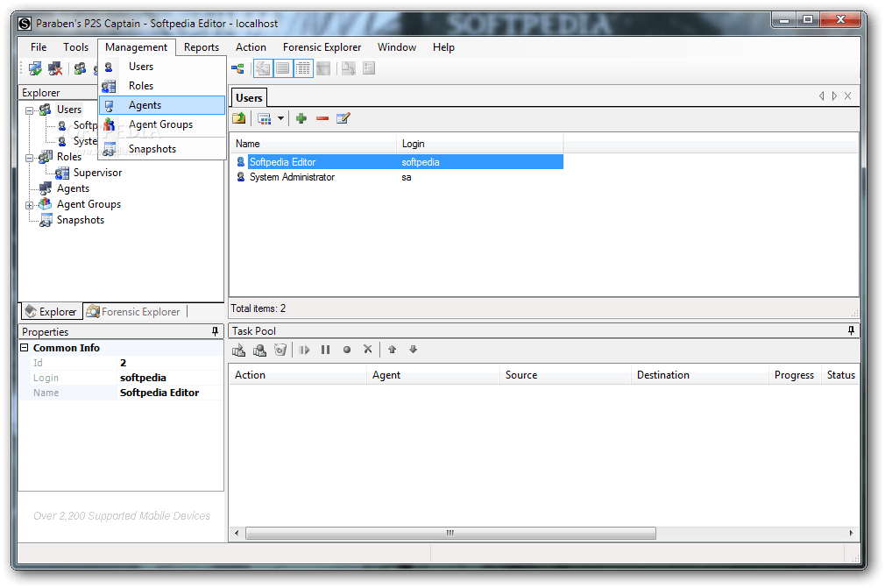885x588 pixels.
Task: Click the green plus add user icon
Action: pyautogui.click(x=301, y=118)
